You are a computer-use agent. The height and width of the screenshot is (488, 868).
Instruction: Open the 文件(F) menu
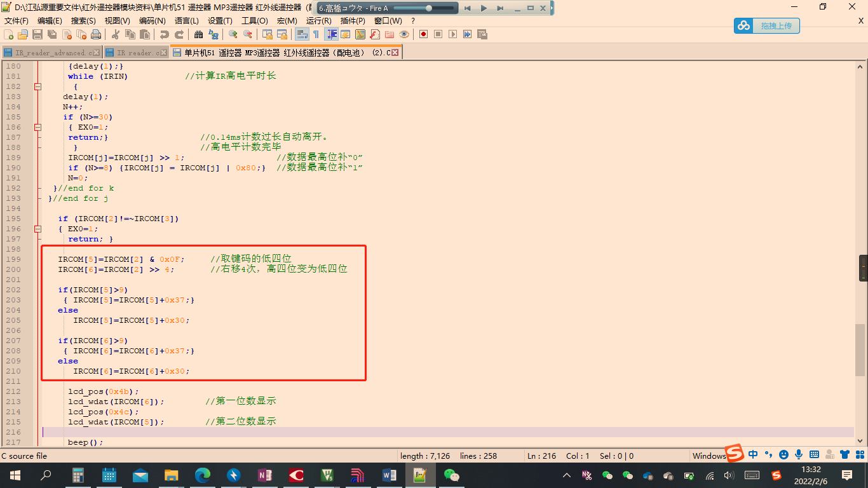pyautogui.click(x=17, y=21)
